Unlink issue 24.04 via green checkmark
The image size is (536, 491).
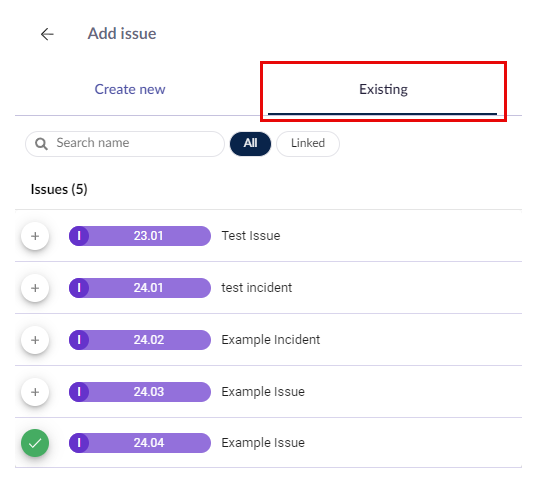pos(35,443)
